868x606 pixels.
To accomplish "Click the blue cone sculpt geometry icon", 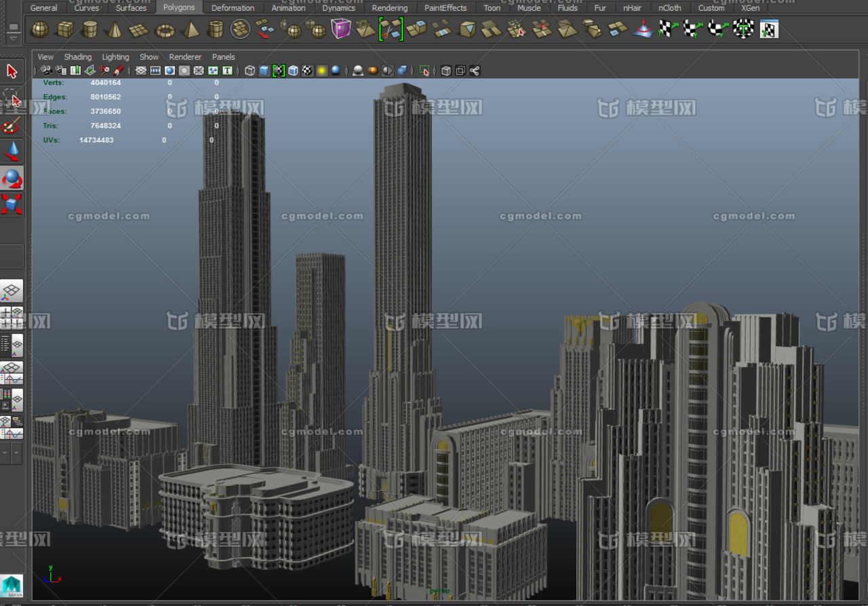I will pyautogui.click(x=643, y=29).
